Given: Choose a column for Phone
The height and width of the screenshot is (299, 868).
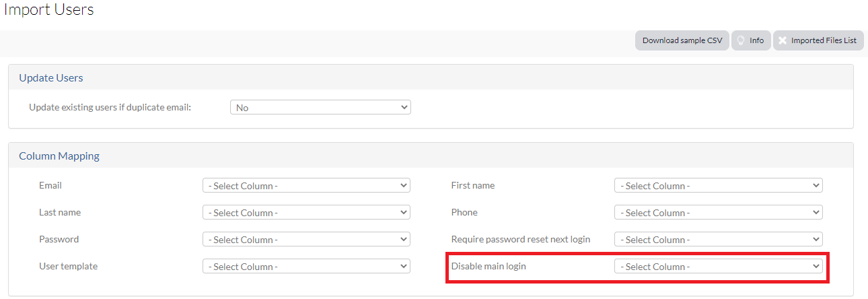Looking at the screenshot, I should pyautogui.click(x=719, y=212).
